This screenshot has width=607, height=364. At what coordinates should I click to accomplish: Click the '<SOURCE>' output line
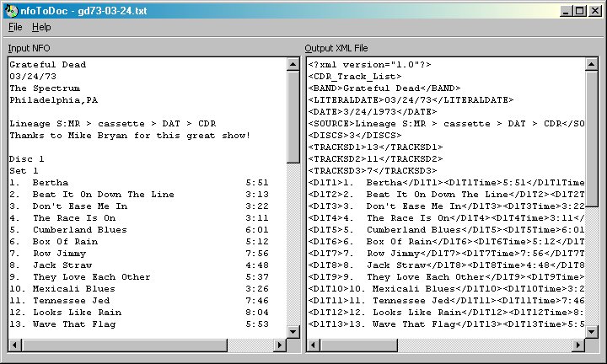coord(446,123)
